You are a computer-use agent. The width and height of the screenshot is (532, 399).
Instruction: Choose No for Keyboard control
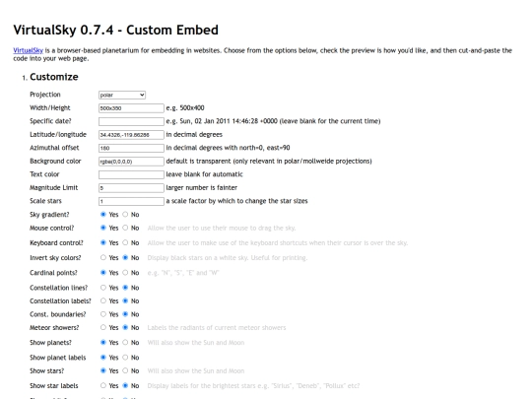[x=125, y=242]
